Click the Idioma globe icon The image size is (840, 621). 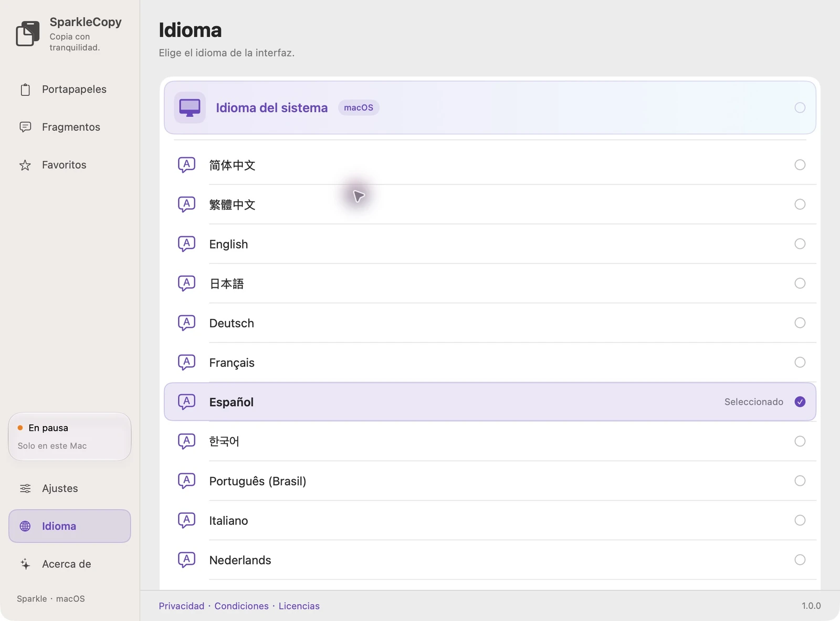[25, 526]
